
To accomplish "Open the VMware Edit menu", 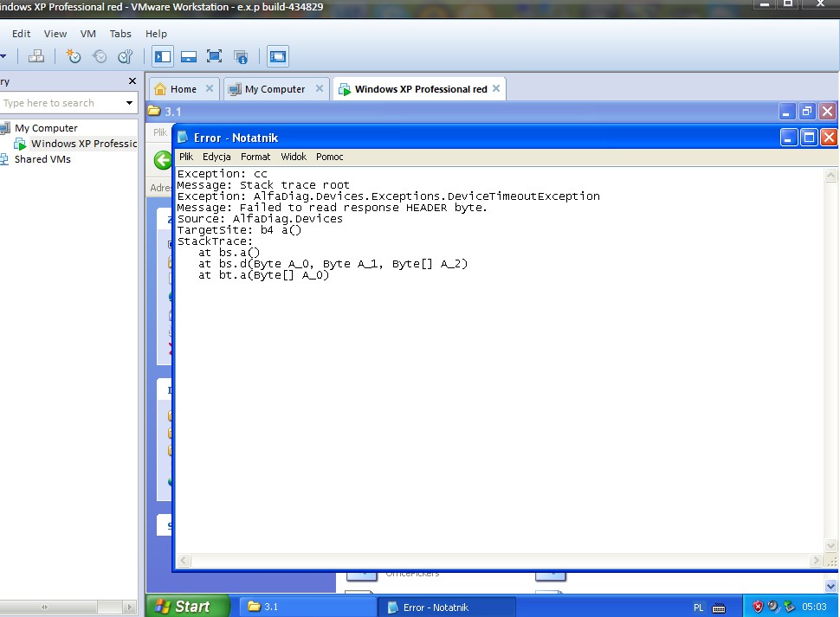I will (x=22, y=34).
